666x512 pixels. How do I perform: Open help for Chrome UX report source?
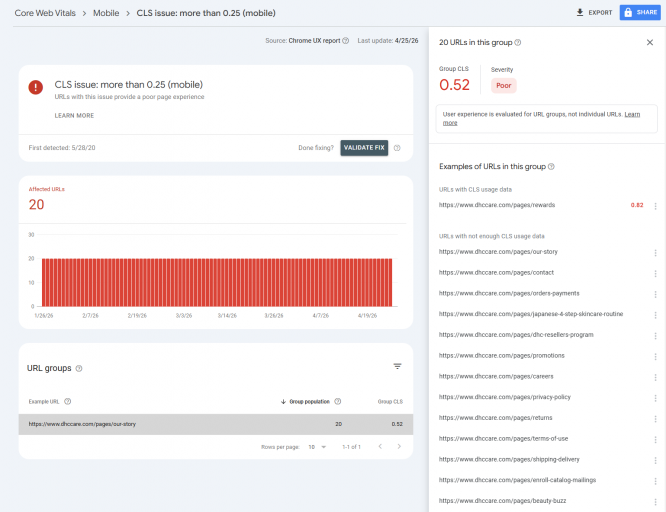(x=346, y=41)
